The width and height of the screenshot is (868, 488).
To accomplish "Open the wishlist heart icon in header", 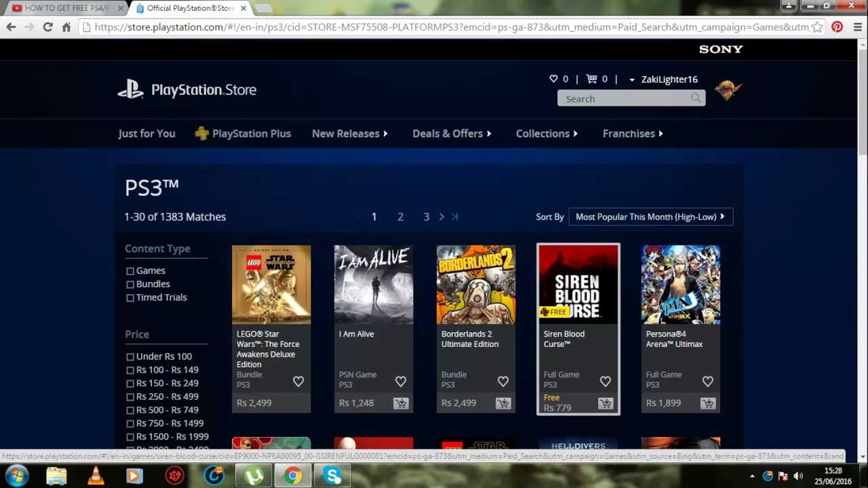I will pos(553,79).
